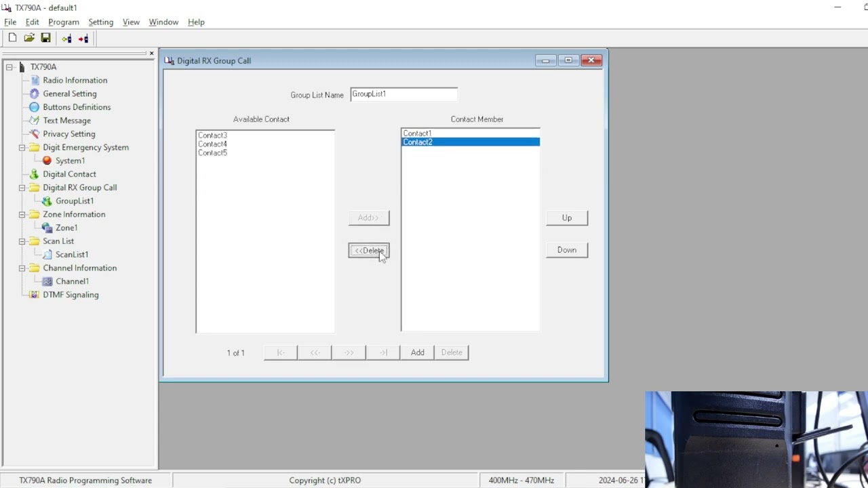Open the Help menu
Screen dimensions: 868x488
pos(196,22)
